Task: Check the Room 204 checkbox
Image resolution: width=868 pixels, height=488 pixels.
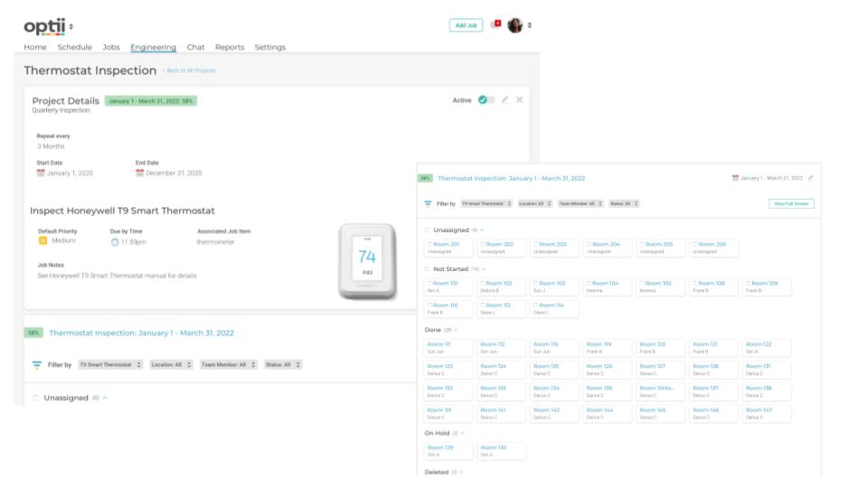Action: tap(589, 244)
